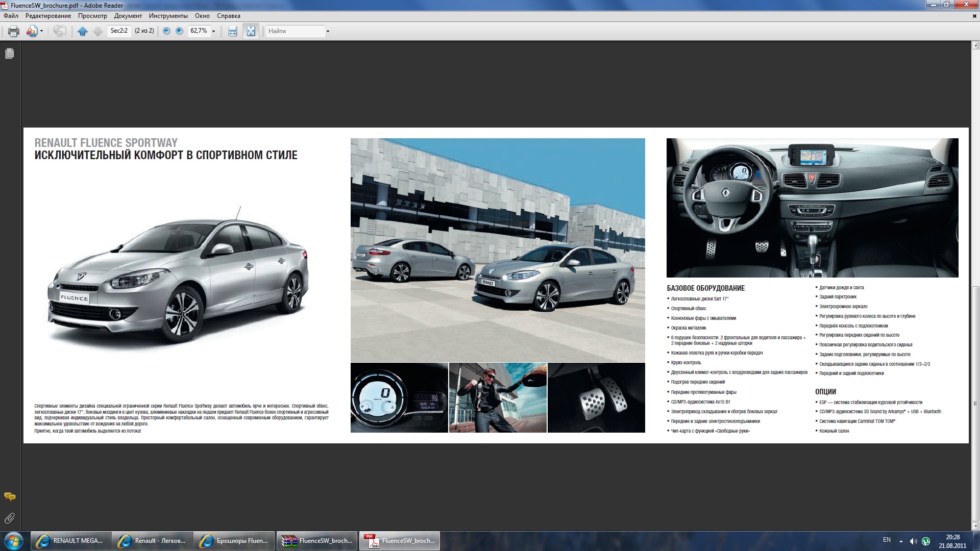Go to next page with grey down arrow

(x=98, y=31)
